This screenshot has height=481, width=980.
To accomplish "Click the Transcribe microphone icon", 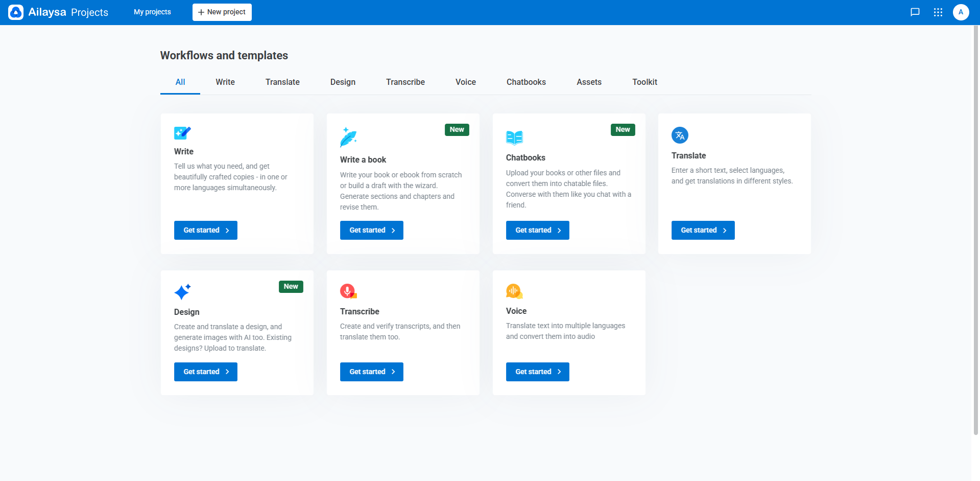I will (x=348, y=290).
